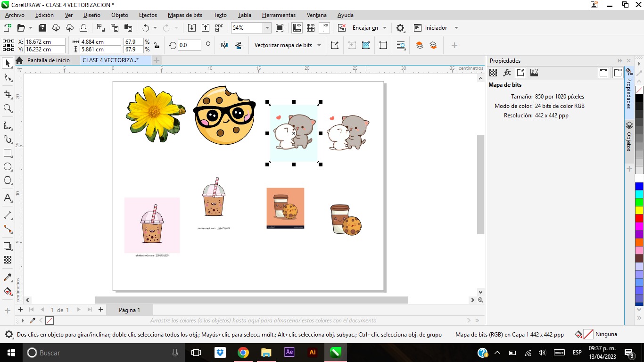
Task: Bring the selection to front of layer
Action: pyautogui.click(x=419, y=45)
